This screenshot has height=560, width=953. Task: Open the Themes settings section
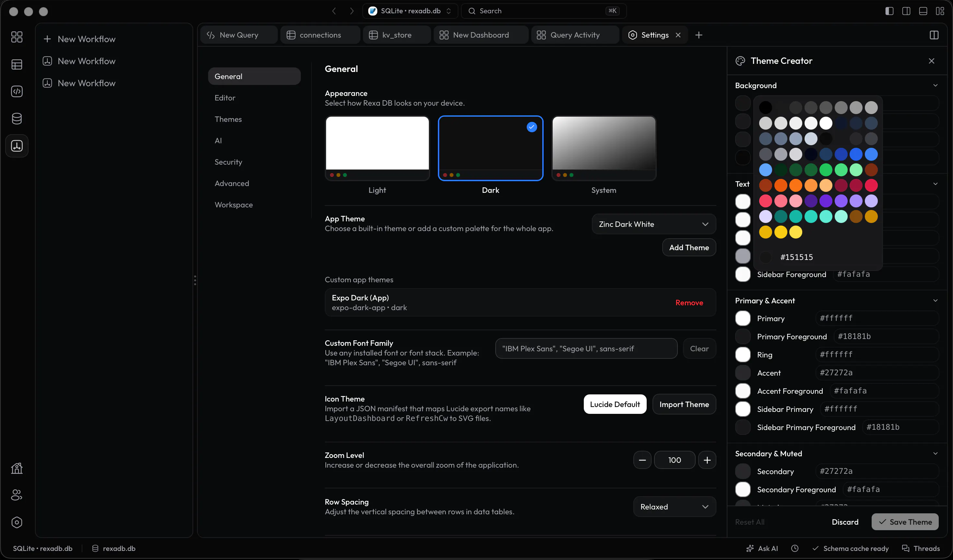coord(254,119)
